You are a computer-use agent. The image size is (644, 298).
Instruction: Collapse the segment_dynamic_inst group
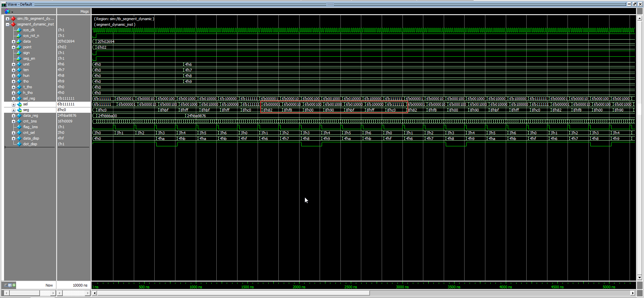click(7, 24)
